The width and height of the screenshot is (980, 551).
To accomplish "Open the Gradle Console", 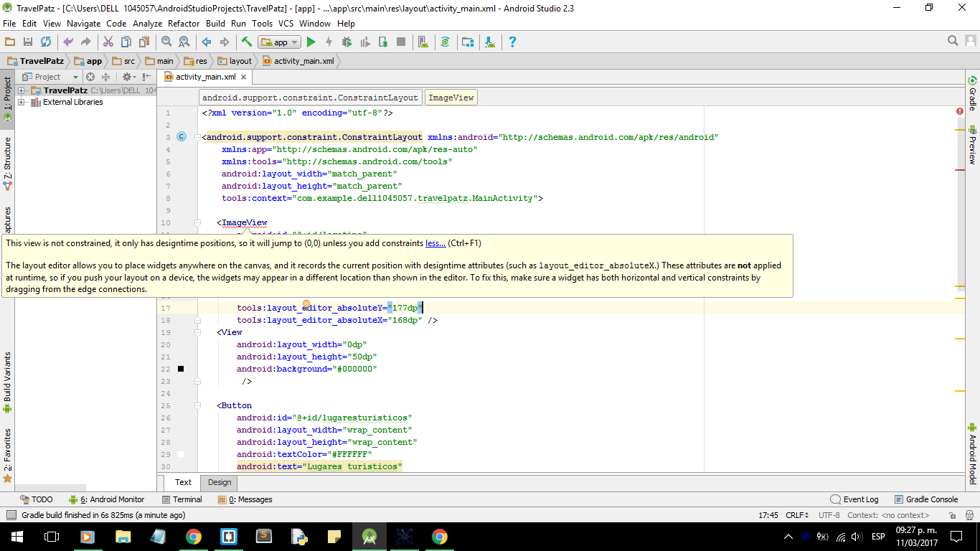I will [926, 499].
